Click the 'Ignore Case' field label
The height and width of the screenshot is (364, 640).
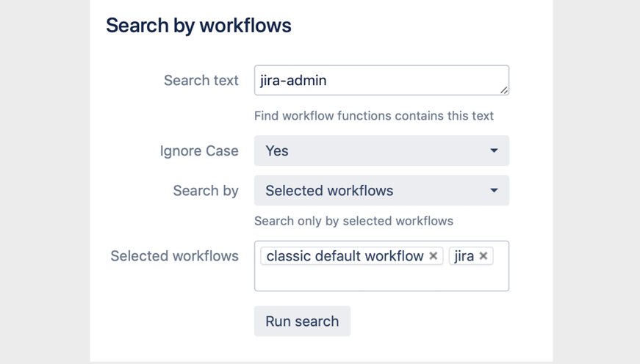point(199,151)
